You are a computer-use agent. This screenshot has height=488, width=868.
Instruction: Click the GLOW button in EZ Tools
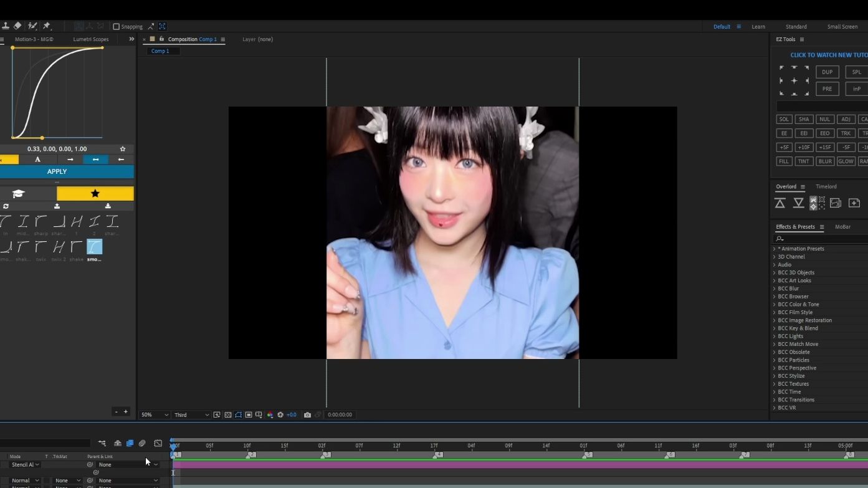[846, 161]
